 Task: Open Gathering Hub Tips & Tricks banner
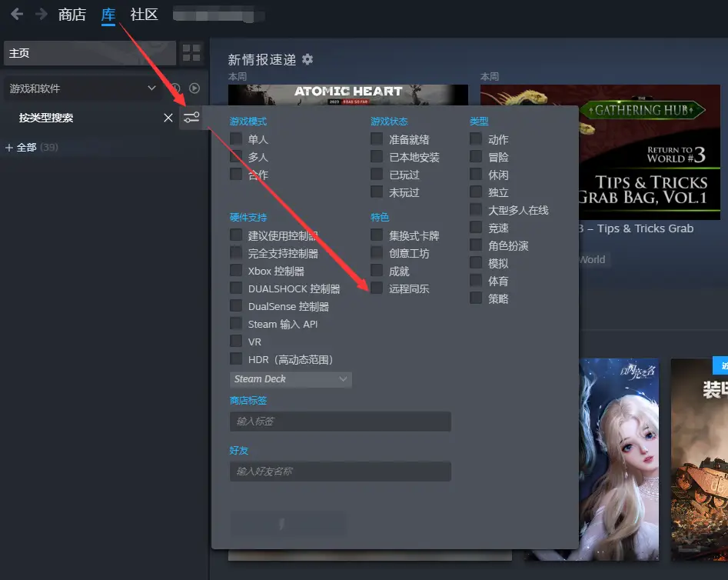tap(649, 152)
